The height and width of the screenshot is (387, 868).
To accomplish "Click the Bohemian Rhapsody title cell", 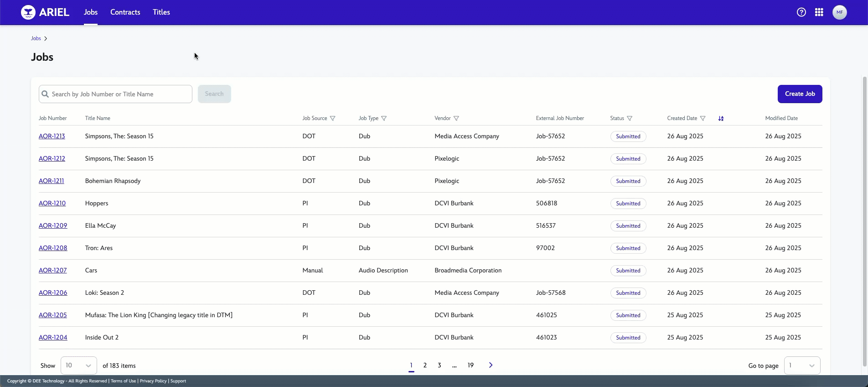I will pyautogui.click(x=113, y=181).
